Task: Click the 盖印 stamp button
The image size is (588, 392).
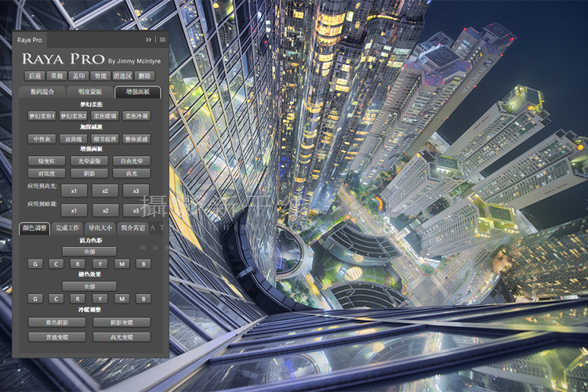Action: 78,76
